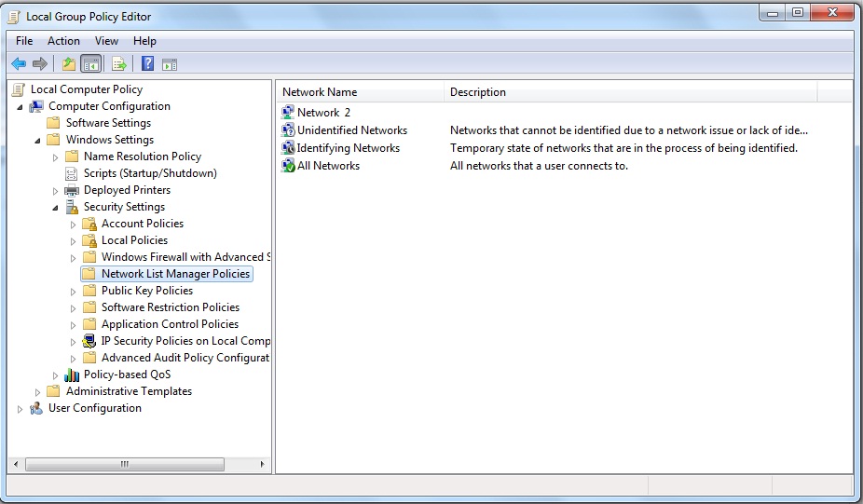Click the grey Forward arrow in toolbar
The image size is (863, 504).
(x=40, y=64)
